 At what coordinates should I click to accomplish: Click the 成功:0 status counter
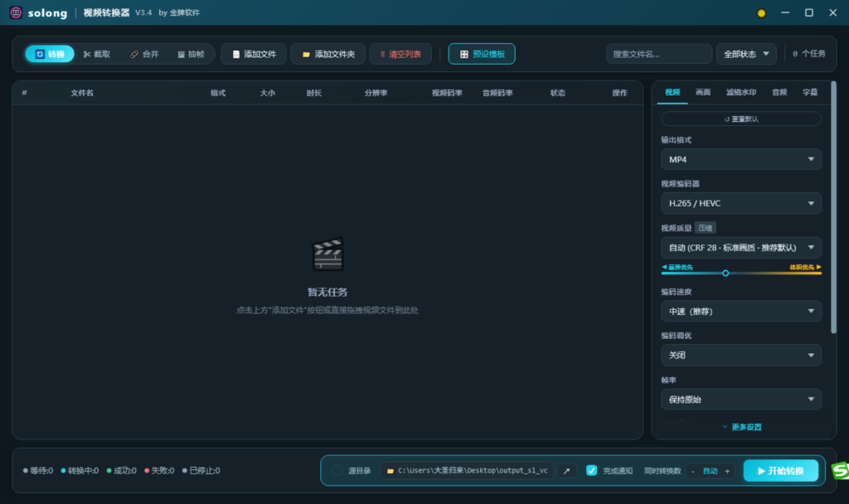[121, 471]
